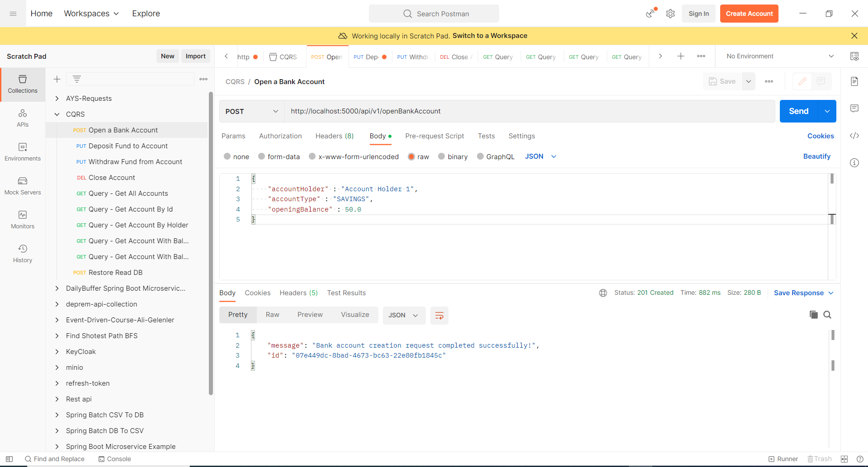Toggle response line wrap icon
Screen dimensions: 868x467
point(439,316)
